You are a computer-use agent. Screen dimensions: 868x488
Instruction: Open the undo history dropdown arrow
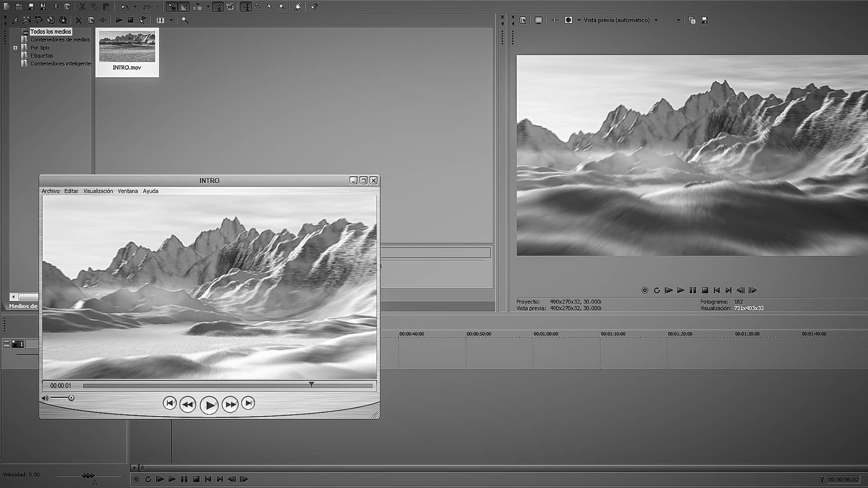tap(135, 7)
